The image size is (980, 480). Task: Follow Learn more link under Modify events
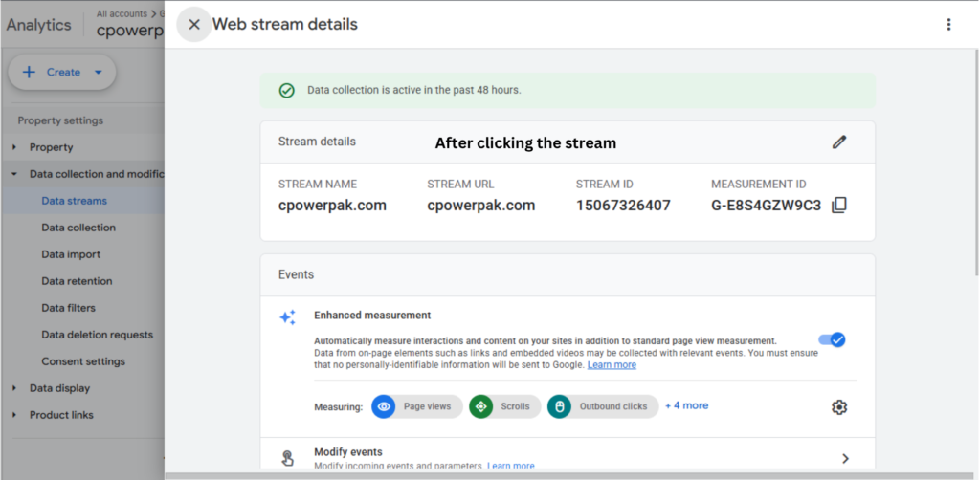[511, 466]
